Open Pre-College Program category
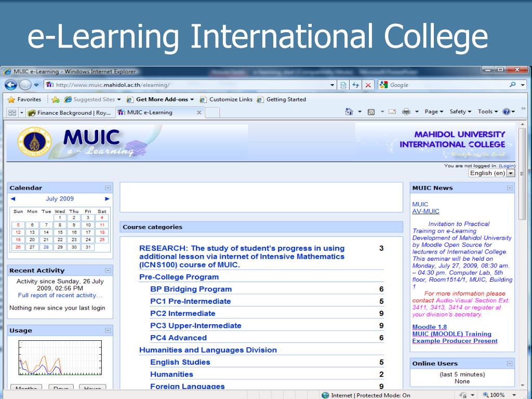The image size is (532, 399). (x=179, y=277)
